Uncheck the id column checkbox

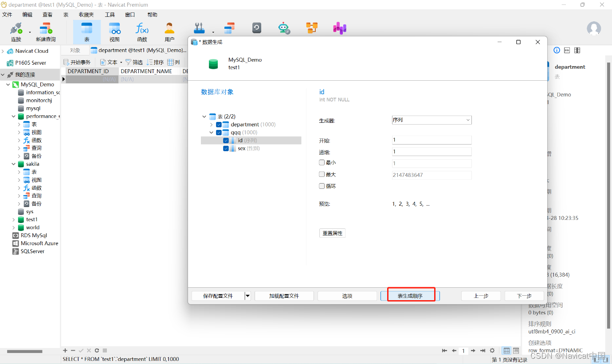tap(226, 141)
